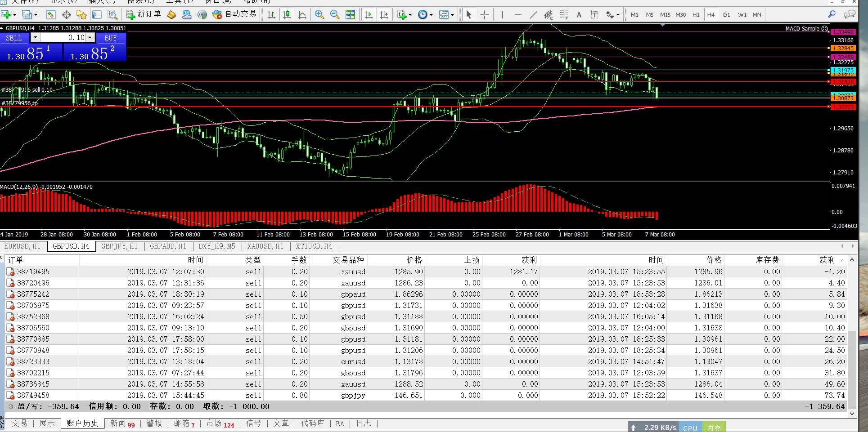
Task: Toggle 自动交易 auto trading
Action: (x=234, y=14)
